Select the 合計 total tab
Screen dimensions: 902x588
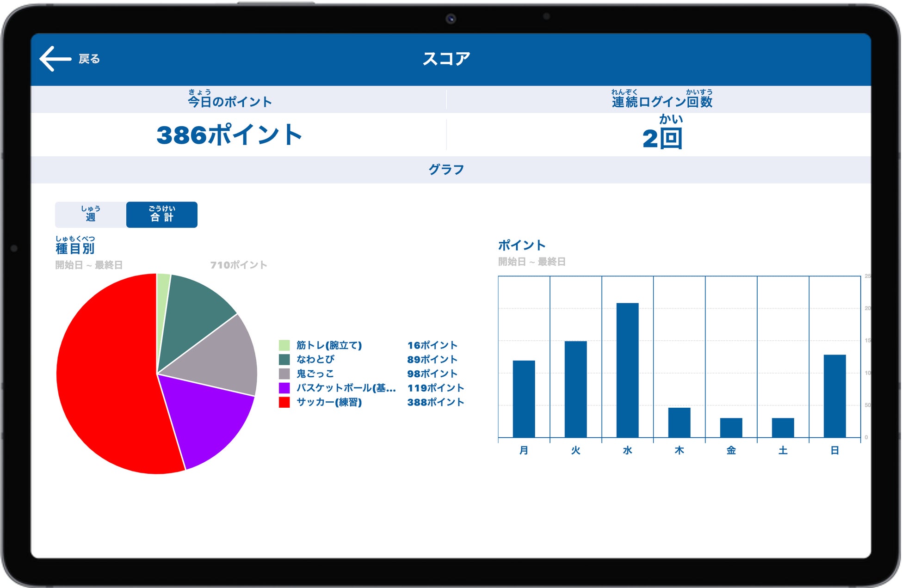pyautogui.click(x=162, y=214)
